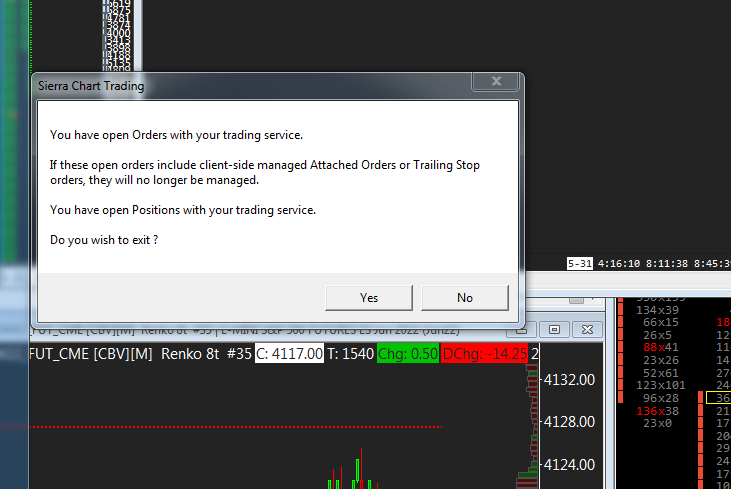Select 4132.00 price on the scale
The width and height of the screenshot is (731, 489).
[x=569, y=380]
